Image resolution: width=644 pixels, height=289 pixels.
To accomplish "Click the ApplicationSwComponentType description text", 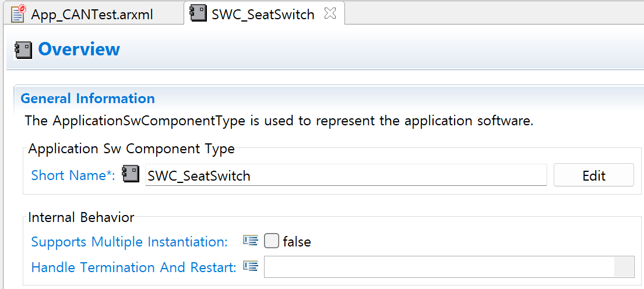I will pyautogui.click(x=279, y=121).
